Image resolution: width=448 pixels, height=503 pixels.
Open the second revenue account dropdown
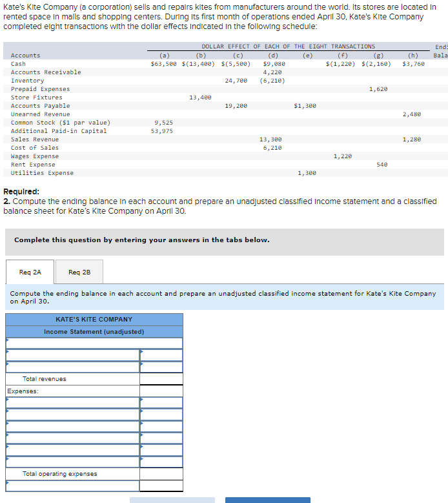(72, 367)
